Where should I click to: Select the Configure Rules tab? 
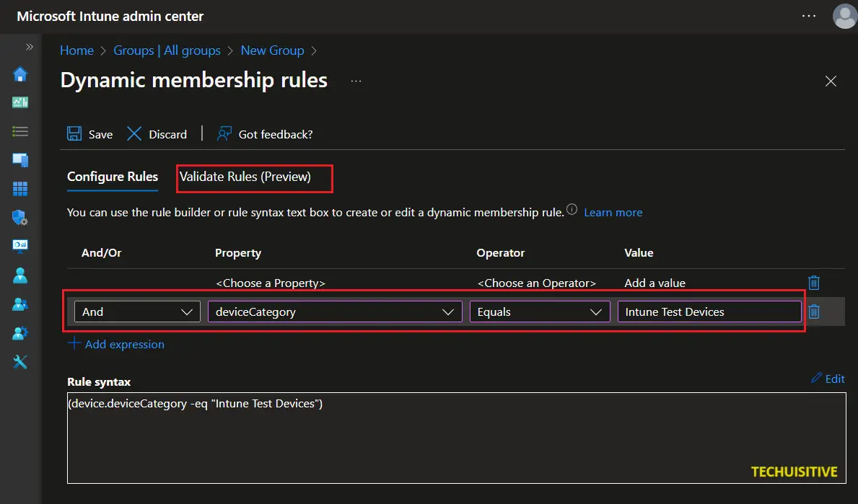click(112, 177)
